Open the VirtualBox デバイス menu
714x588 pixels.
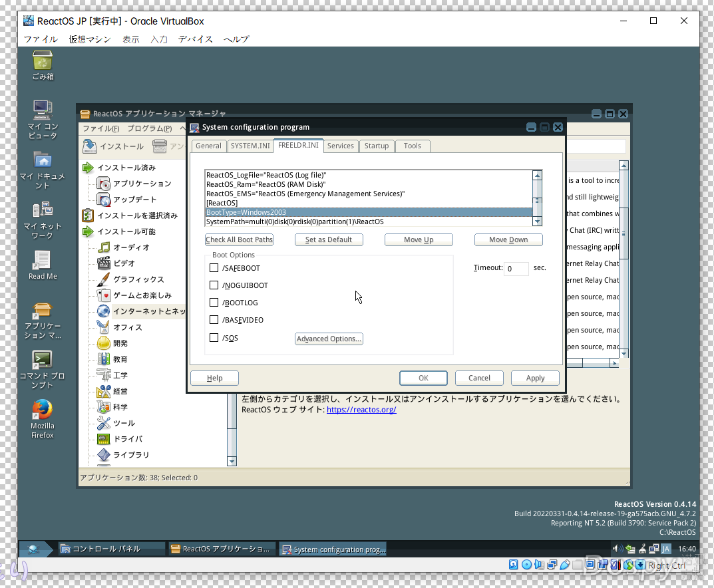(195, 39)
